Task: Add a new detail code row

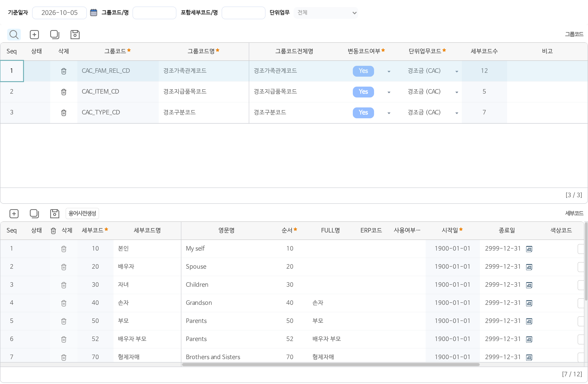Action: coord(14,214)
